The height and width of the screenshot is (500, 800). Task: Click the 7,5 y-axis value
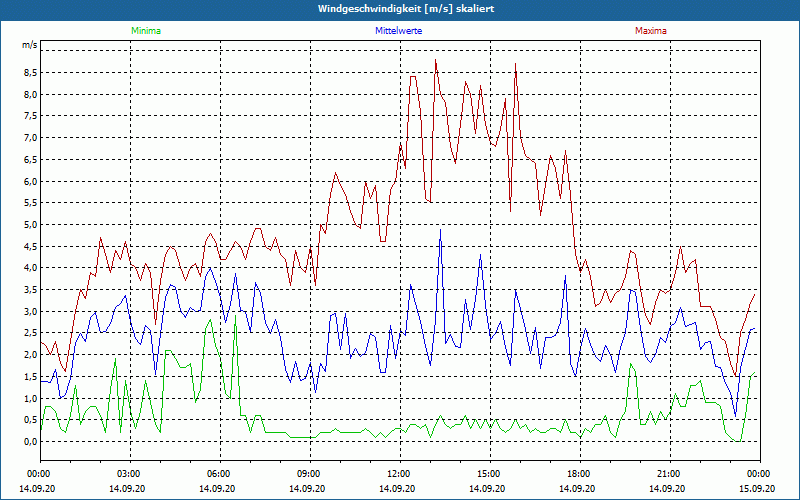pos(30,116)
